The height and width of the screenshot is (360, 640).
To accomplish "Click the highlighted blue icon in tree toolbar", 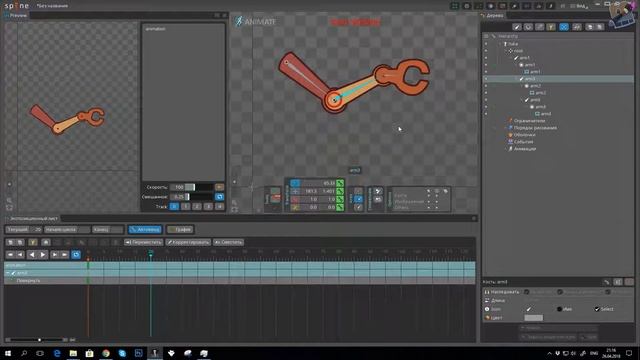I will 564,27.
